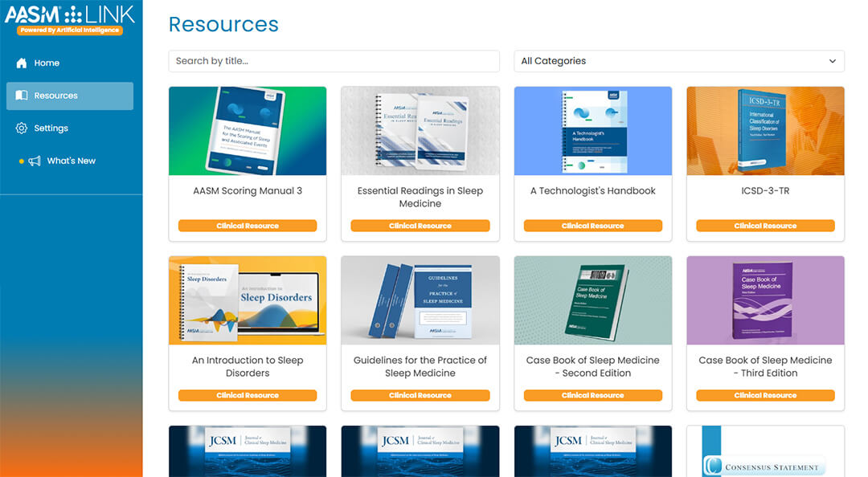Click Guidelines for the Practice of Sleep Medicine title
868x477 pixels.
click(x=420, y=366)
